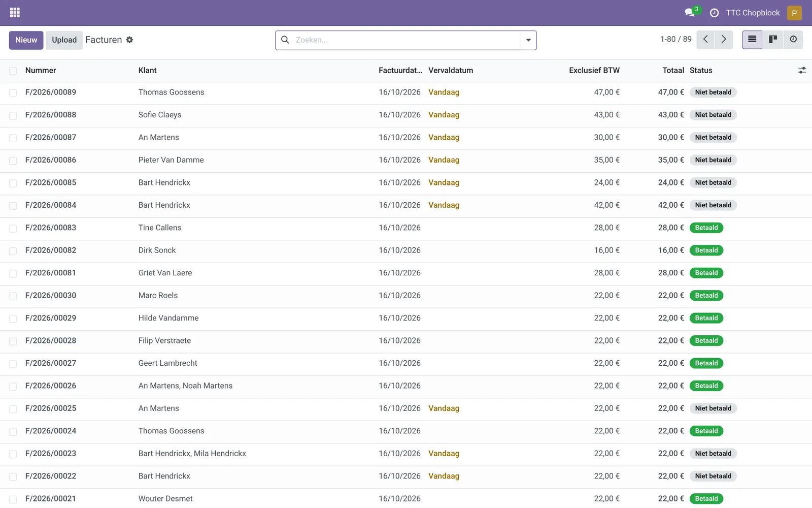The height and width of the screenshot is (508, 812).
Task: Open the activities clock icon in the top bar
Action: click(x=714, y=13)
